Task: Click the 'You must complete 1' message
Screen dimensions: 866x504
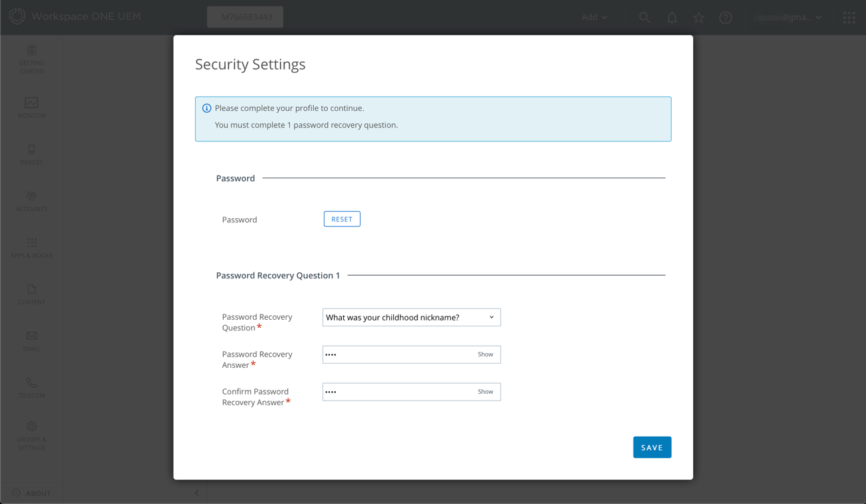Action: point(306,125)
